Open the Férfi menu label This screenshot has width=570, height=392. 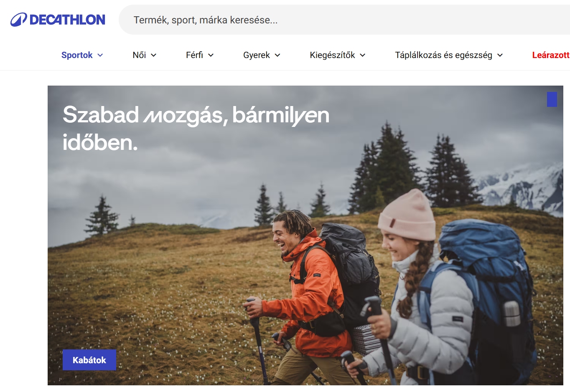194,55
